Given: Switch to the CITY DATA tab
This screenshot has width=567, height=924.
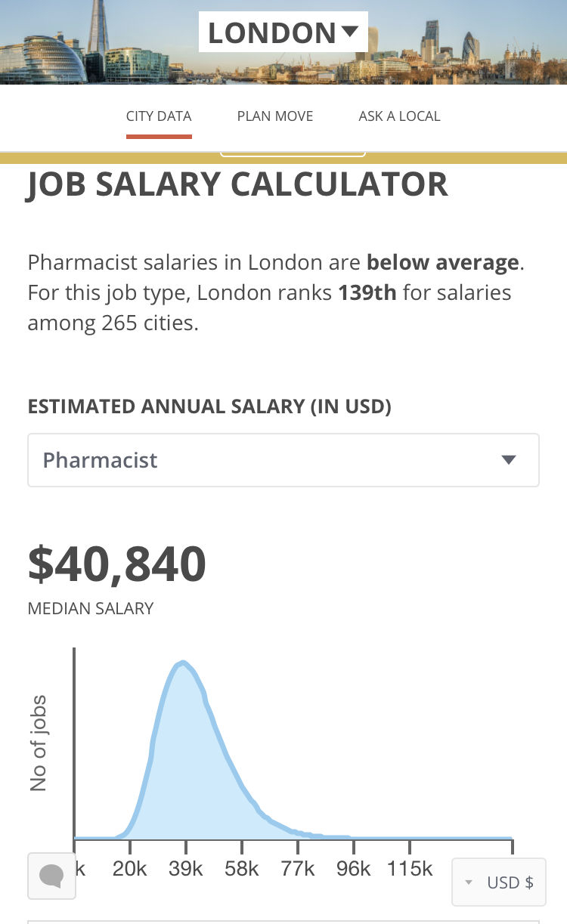Looking at the screenshot, I should point(159,116).
